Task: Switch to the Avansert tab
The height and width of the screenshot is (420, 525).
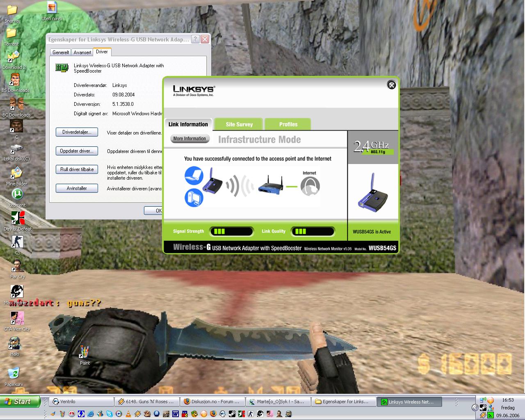Action: (82, 52)
